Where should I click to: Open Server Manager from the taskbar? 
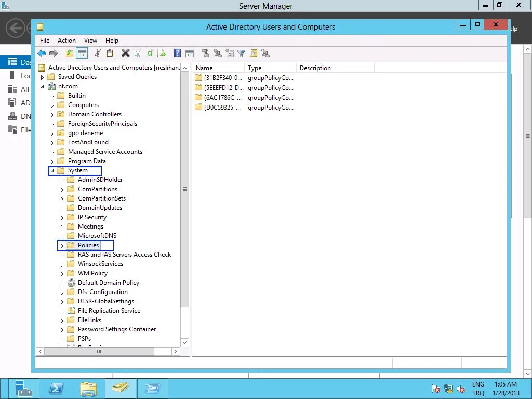tap(23, 389)
